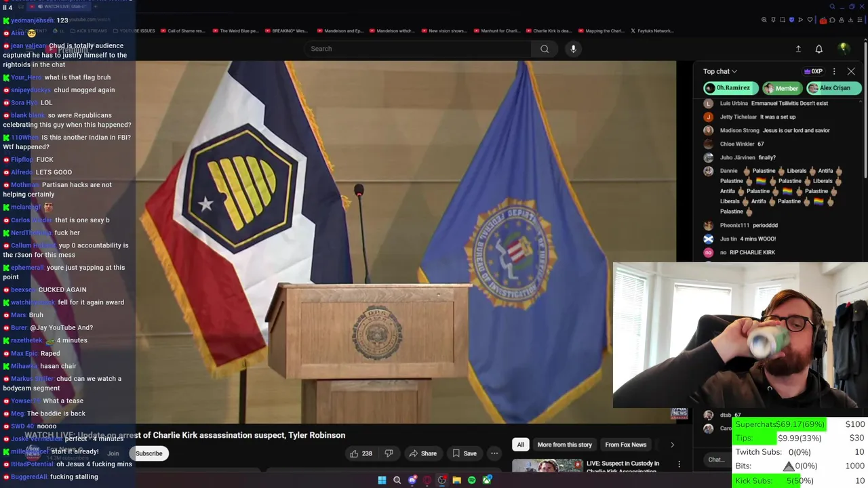Open File Explorer from taskbar
Screen dimensions: 868x488
(x=456, y=480)
